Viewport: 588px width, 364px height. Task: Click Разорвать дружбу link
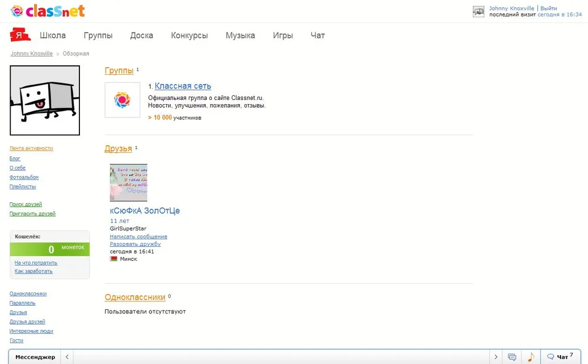tap(135, 244)
